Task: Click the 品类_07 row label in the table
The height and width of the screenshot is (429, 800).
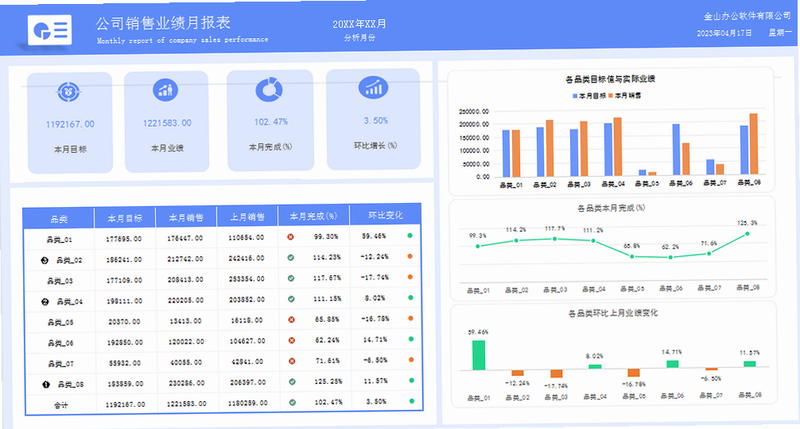Action: point(61,364)
